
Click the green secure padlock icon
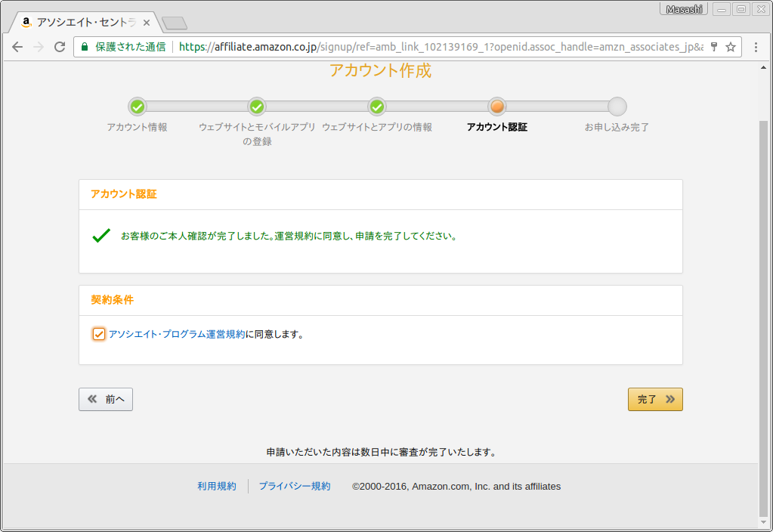coord(85,47)
